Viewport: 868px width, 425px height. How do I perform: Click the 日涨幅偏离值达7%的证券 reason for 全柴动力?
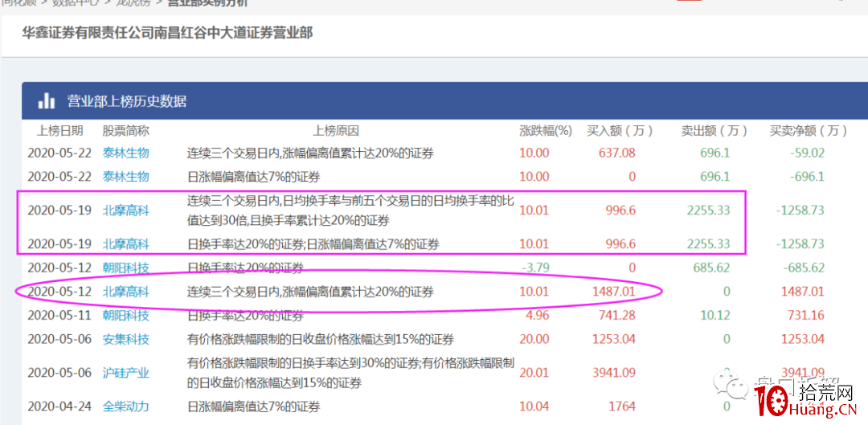253,407
